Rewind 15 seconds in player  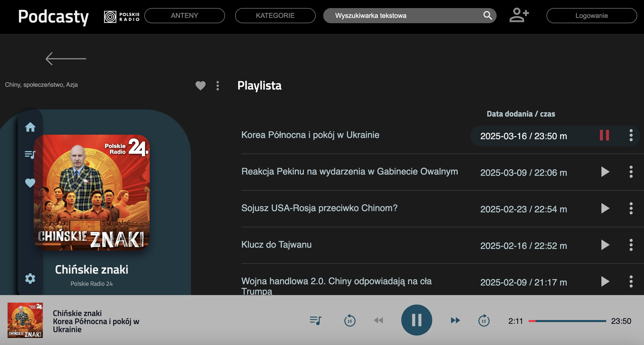tap(350, 321)
